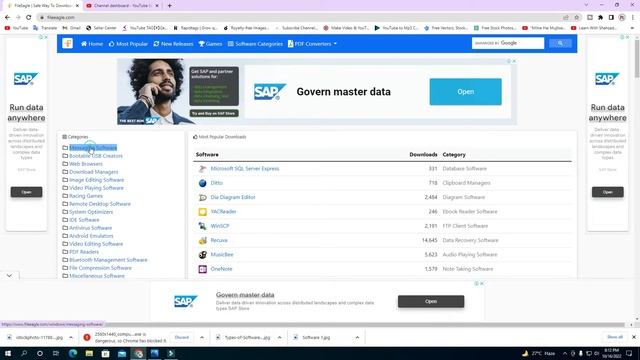Click the Android Emulators folder icon
This screenshot has height=360, width=640.
[x=65, y=236]
